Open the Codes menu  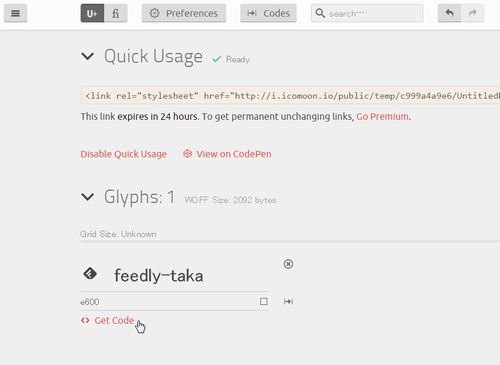pyautogui.click(x=268, y=13)
